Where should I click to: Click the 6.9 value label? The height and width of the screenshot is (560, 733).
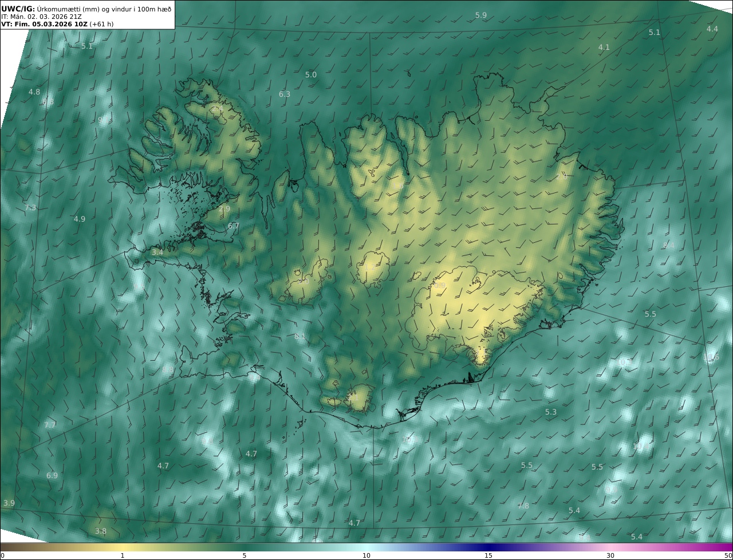click(52, 475)
